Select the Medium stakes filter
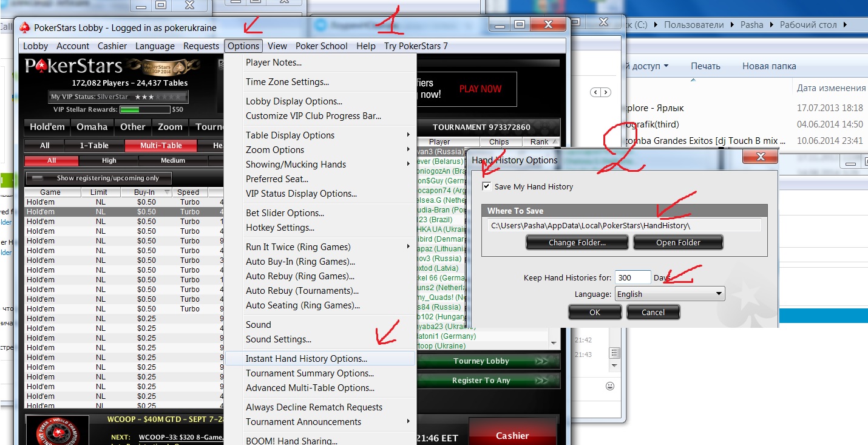The width and height of the screenshot is (868, 445). tap(173, 161)
